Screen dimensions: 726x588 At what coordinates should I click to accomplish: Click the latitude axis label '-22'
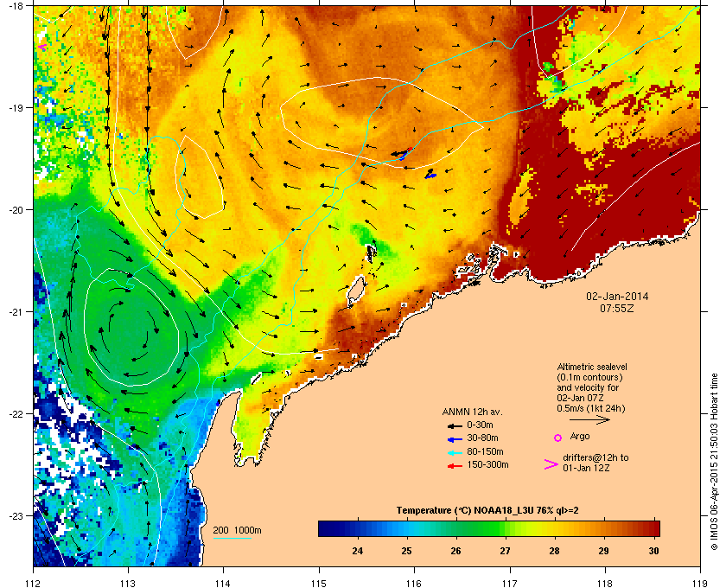(16, 413)
